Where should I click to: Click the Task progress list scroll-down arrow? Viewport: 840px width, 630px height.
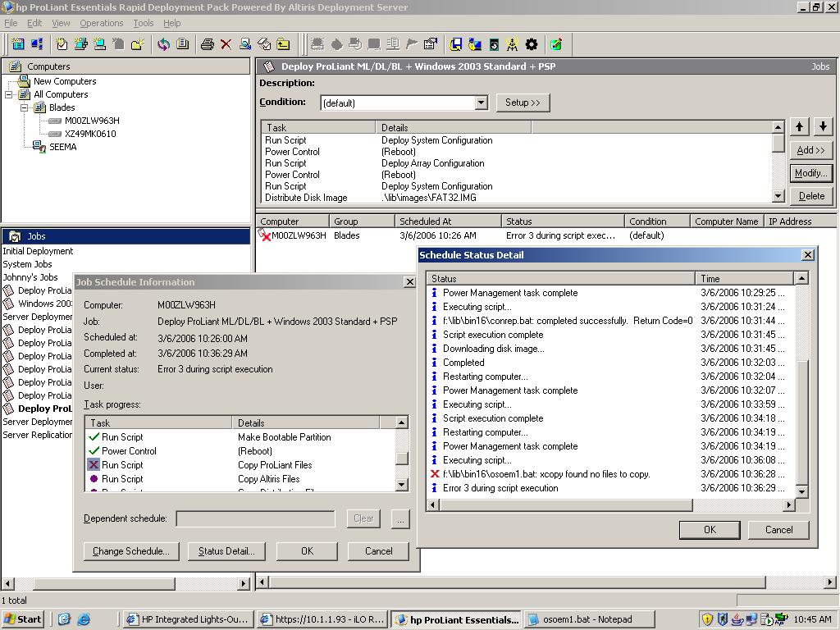(402, 485)
